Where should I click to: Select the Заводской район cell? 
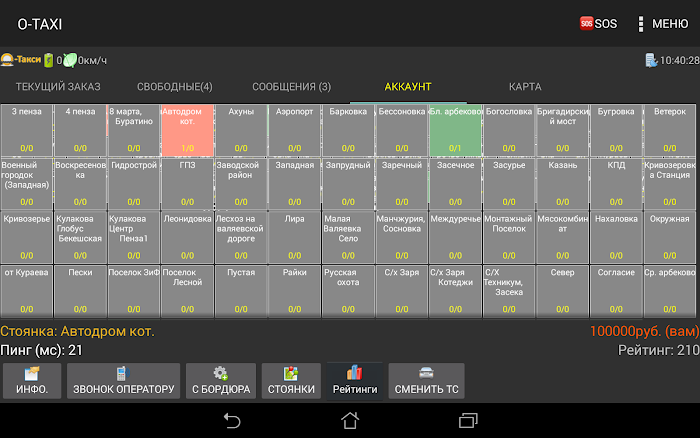(241, 184)
